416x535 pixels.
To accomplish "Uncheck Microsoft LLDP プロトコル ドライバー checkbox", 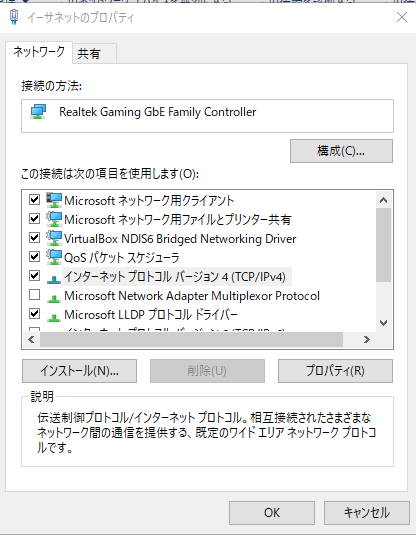I will click(34, 313).
